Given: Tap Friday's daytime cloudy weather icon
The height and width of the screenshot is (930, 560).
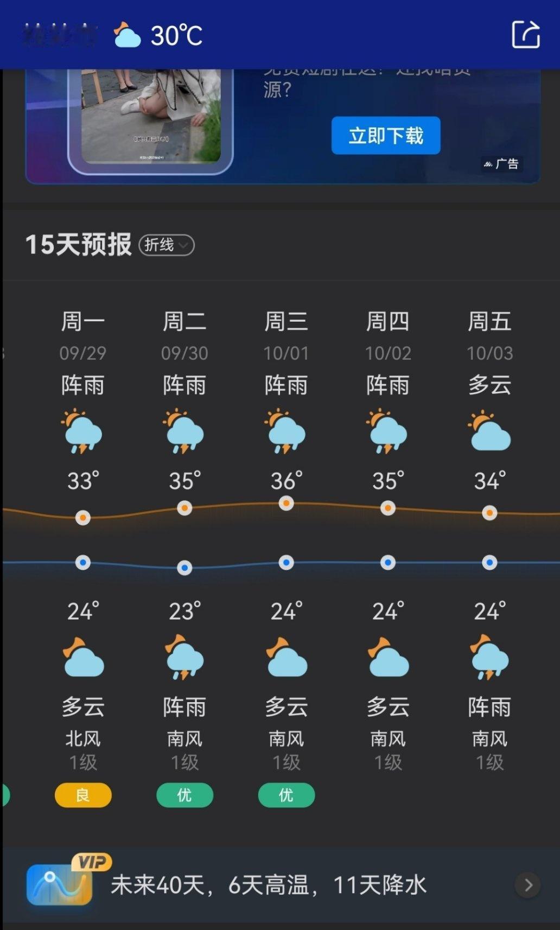Looking at the screenshot, I should [x=489, y=432].
